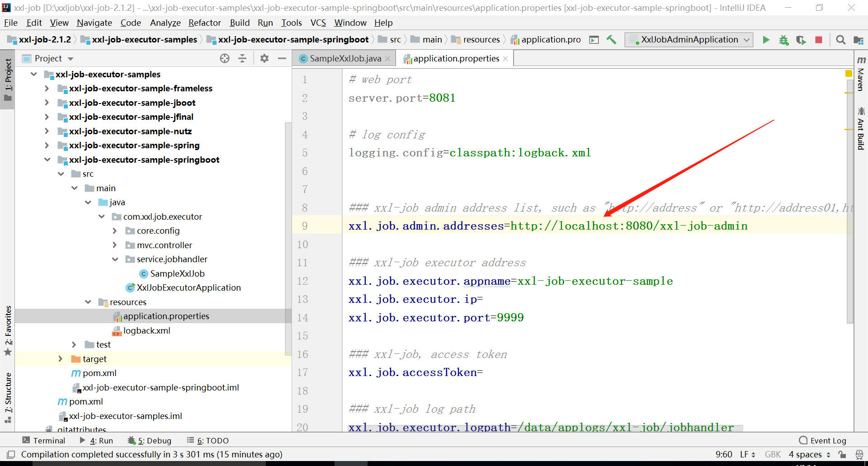This screenshot has width=868, height=466.
Task: Click the Select Run/Debug target icon
Action: coord(594,40)
